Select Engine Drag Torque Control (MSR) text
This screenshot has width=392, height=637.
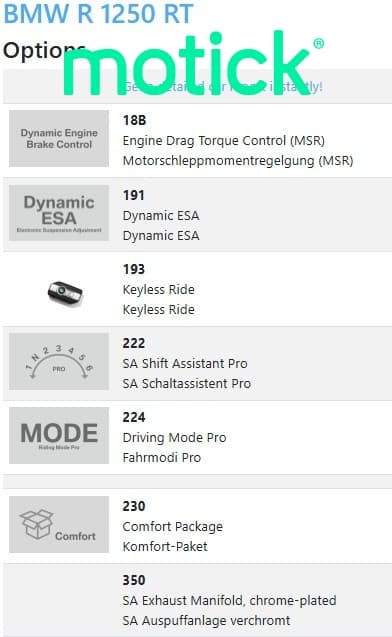point(224,141)
